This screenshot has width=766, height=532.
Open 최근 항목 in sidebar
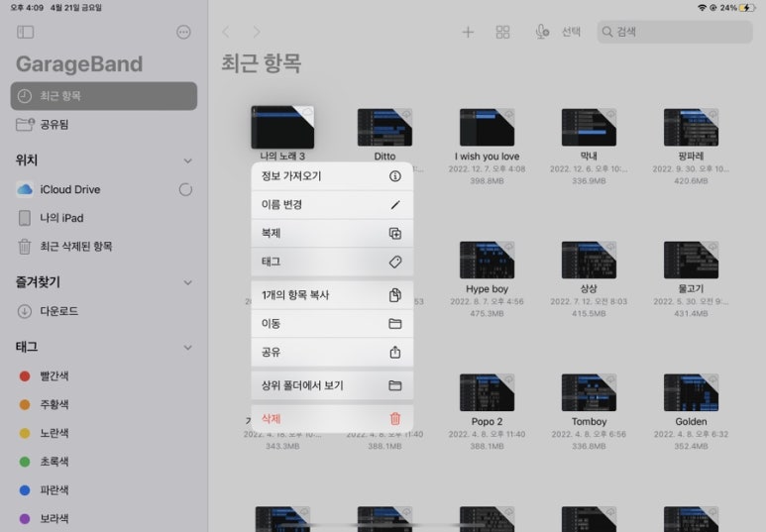coord(104,96)
